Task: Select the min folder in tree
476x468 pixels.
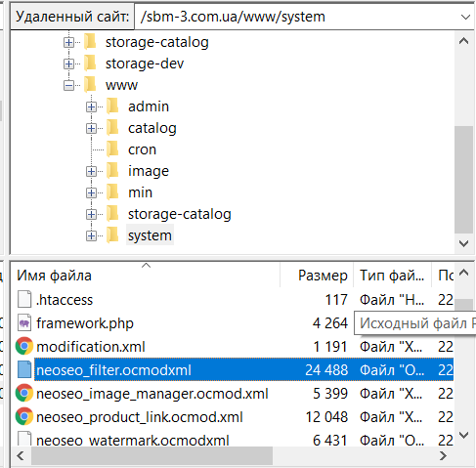Action: (140, 192)
